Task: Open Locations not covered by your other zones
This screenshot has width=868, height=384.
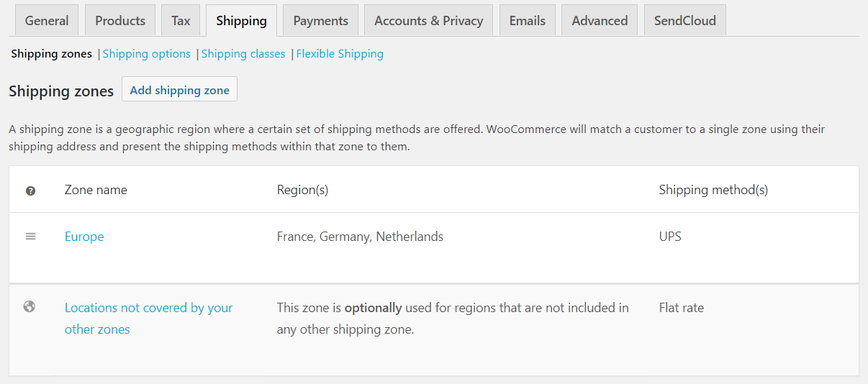Action: (148, 318)
